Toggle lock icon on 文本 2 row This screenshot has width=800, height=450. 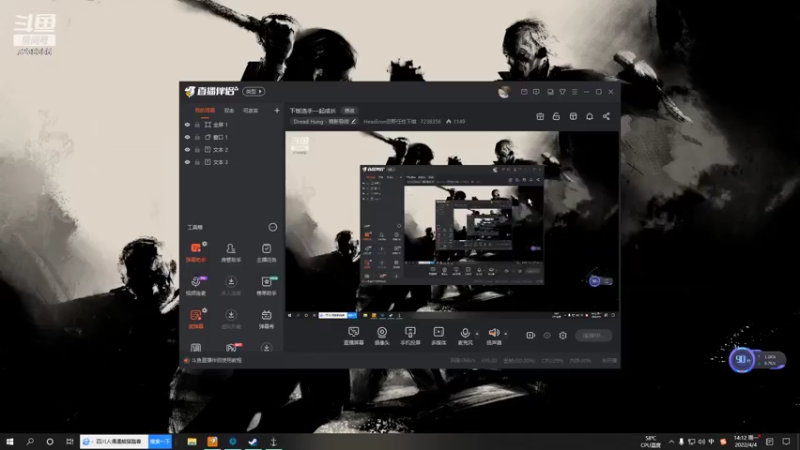(x=197, y=149)
